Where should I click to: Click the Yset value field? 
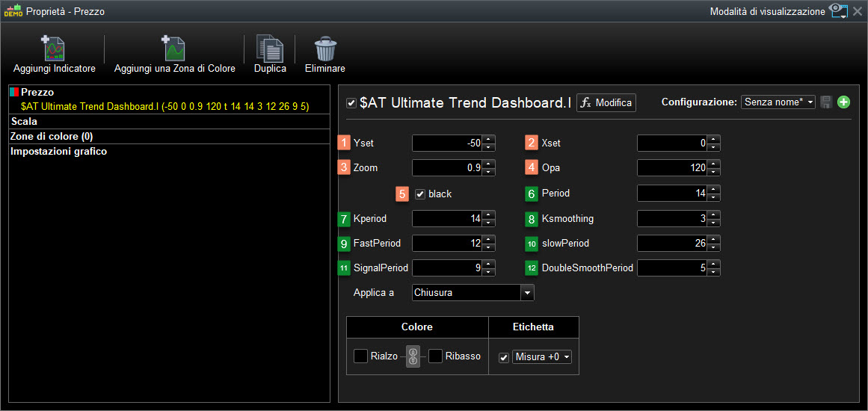pyautogui.click(x=447, y=143)
